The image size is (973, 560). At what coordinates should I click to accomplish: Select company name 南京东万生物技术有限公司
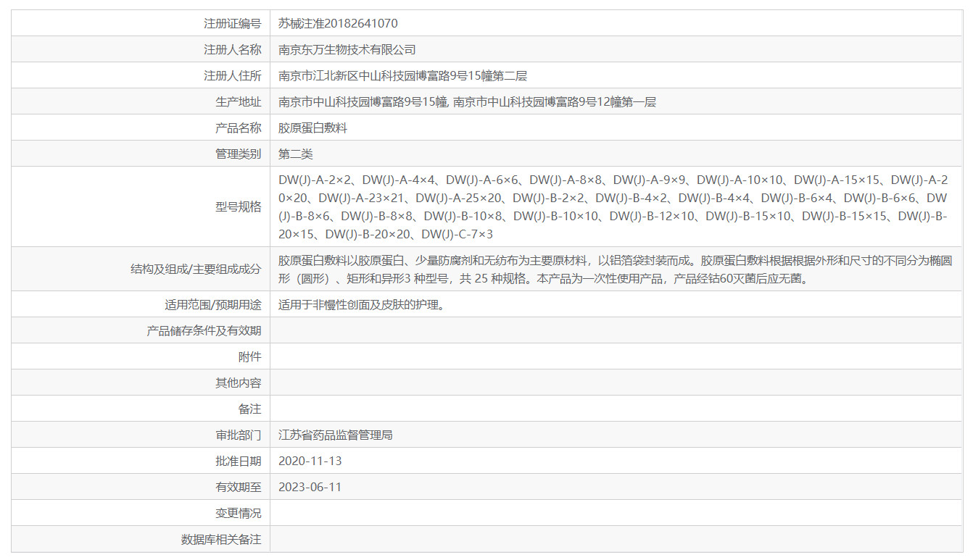(x=347, y=49)
